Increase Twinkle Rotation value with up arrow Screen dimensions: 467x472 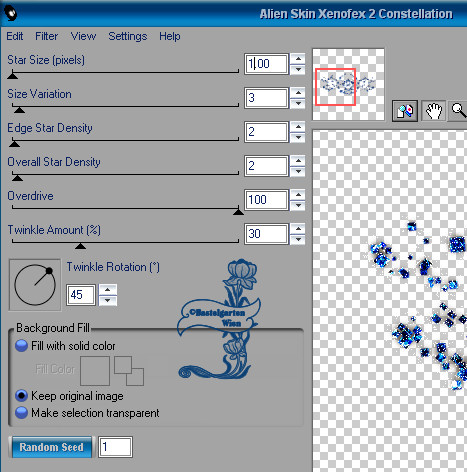[x=107, y=290]
